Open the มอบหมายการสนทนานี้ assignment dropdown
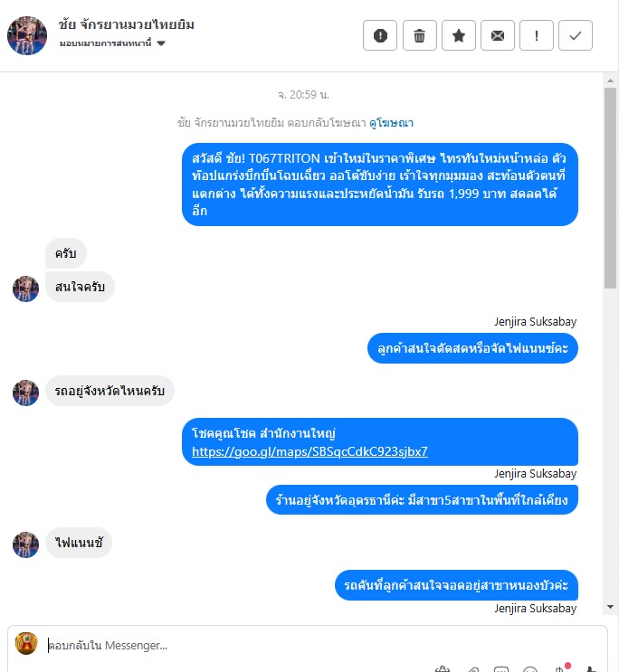 [112, 43]
